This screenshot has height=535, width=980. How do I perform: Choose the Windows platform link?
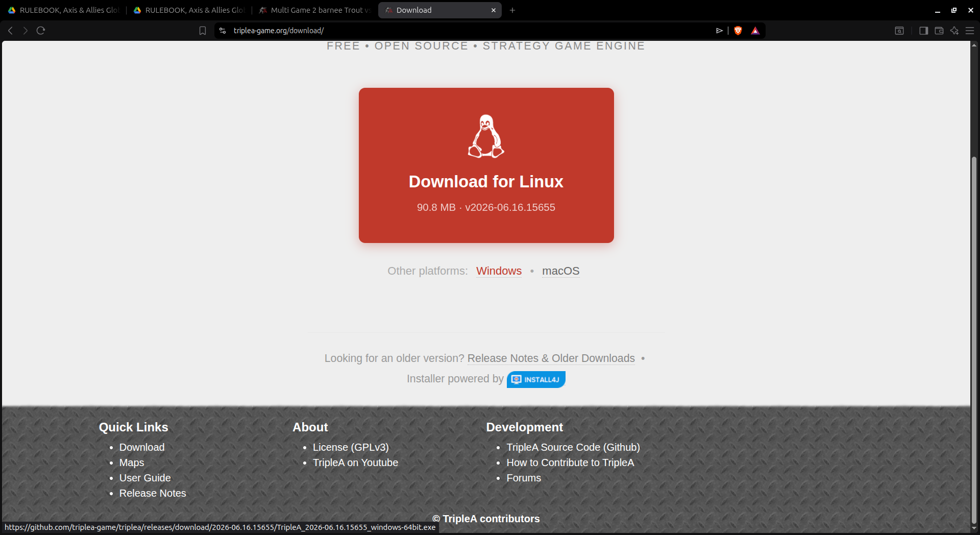[x=499, y=271]
